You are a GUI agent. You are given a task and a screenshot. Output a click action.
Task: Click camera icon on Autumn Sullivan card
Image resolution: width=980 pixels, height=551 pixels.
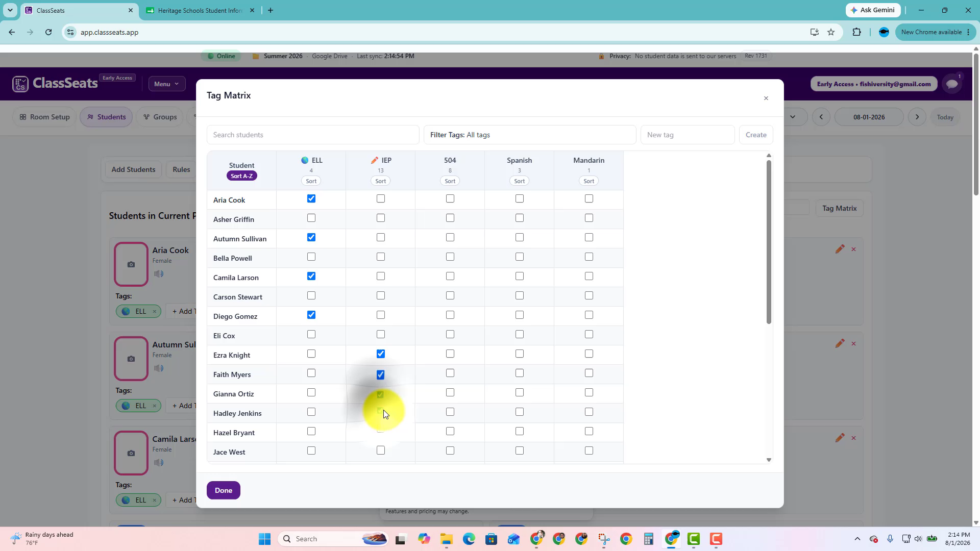(x=131, y=359)
